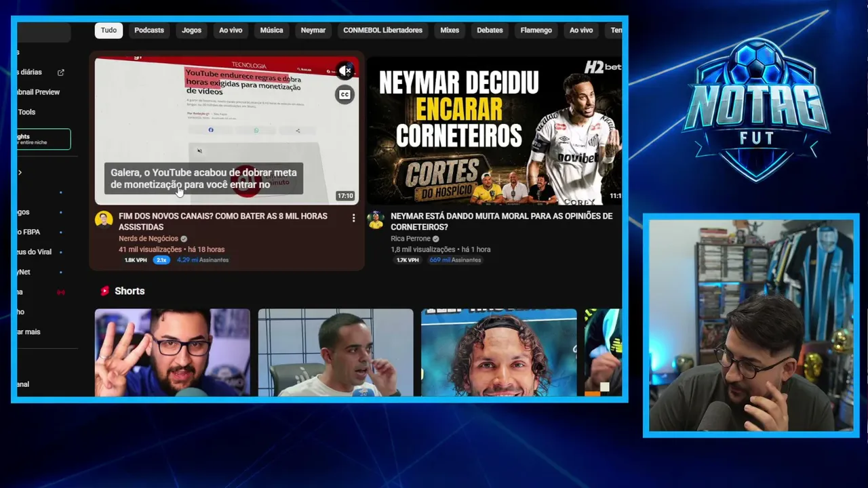Image resolution: width=868 pixels, height=488 pixels.
Task: Click the 17:10 duration label
Action: 345,196
